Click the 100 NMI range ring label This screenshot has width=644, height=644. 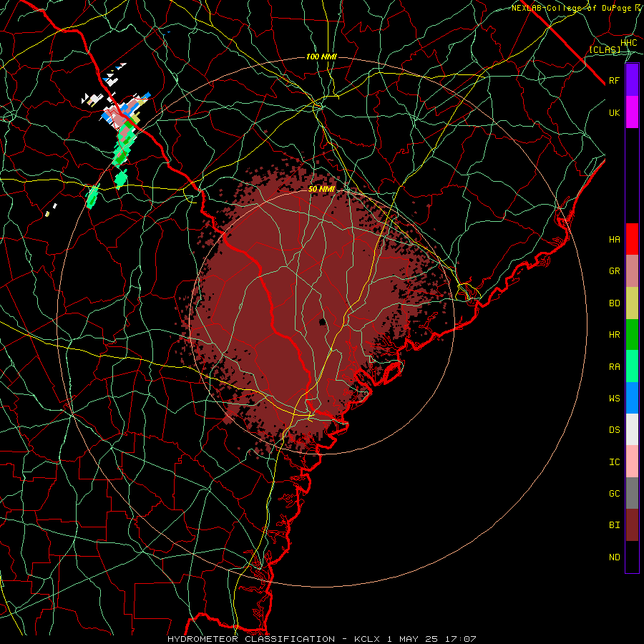pos(321,57)
